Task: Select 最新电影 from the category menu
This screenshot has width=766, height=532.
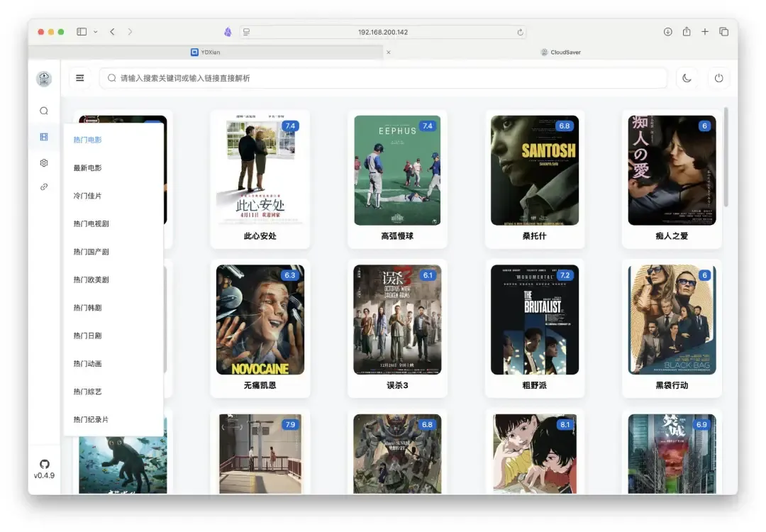Action: [88, 168]
